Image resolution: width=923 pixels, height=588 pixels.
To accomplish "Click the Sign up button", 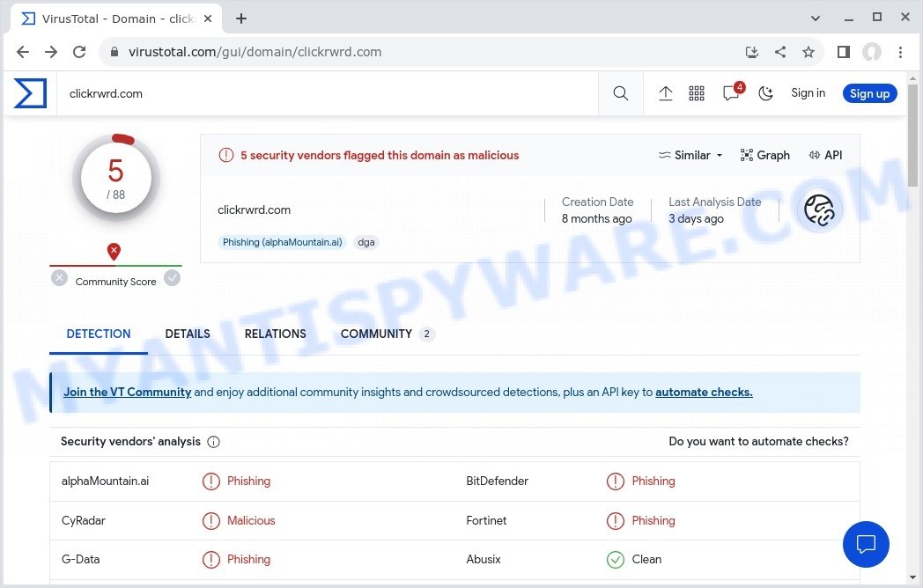I will [869, 93].
